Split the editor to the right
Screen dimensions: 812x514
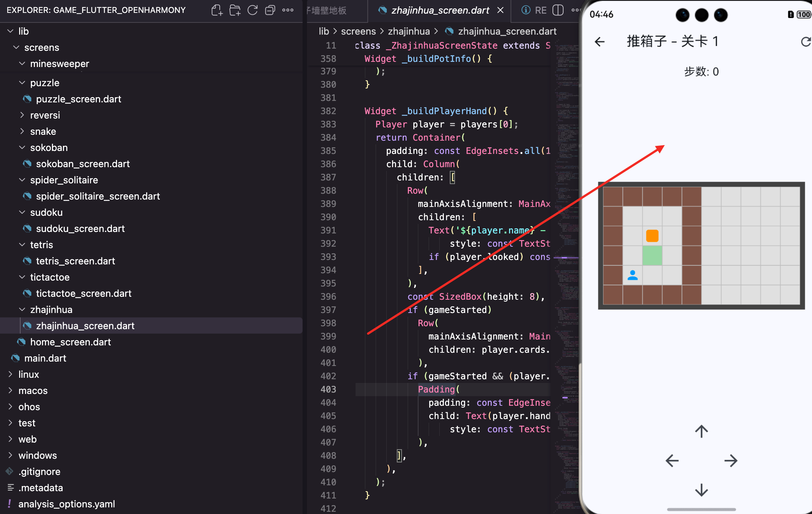click(x=558, y=10)
